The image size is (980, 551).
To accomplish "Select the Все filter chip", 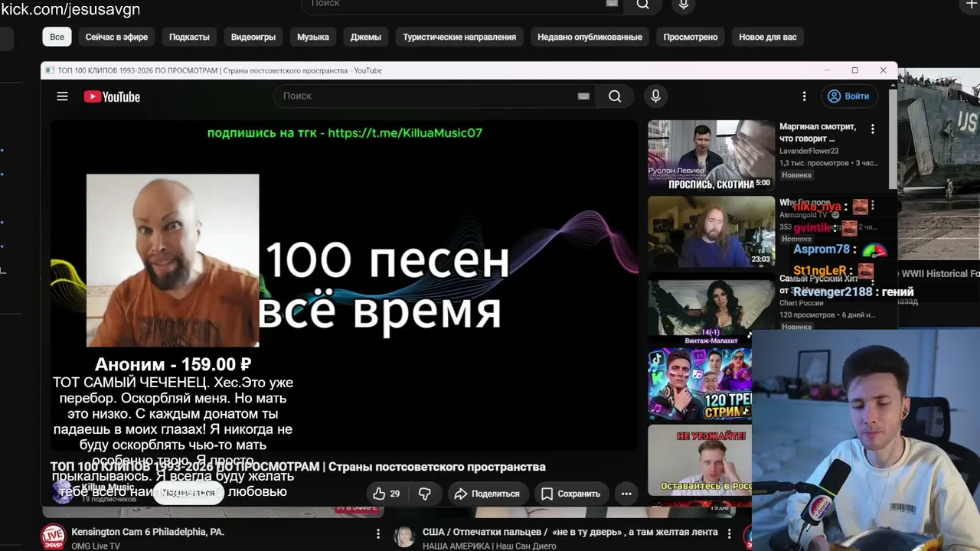I will pos(57,37).
